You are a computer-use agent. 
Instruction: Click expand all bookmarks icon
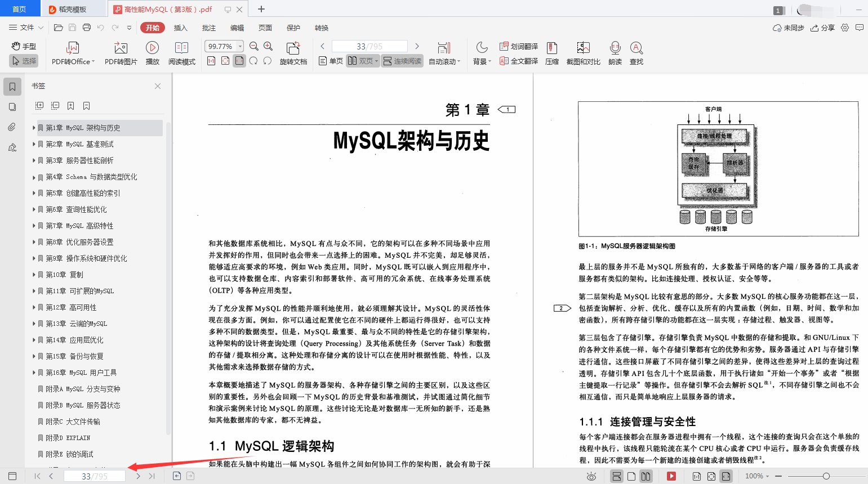pos(39,106)
